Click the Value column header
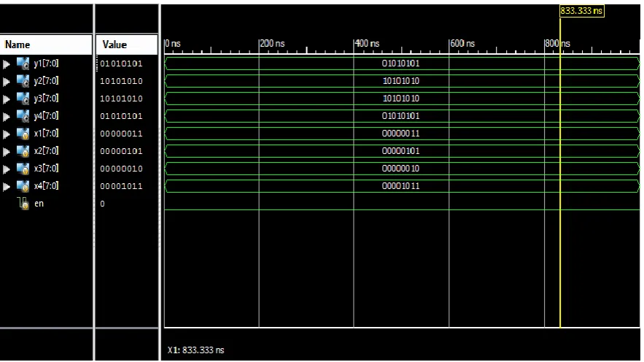Screen dimensions: 644x362 pyautogui.click(x=126, y=45)
